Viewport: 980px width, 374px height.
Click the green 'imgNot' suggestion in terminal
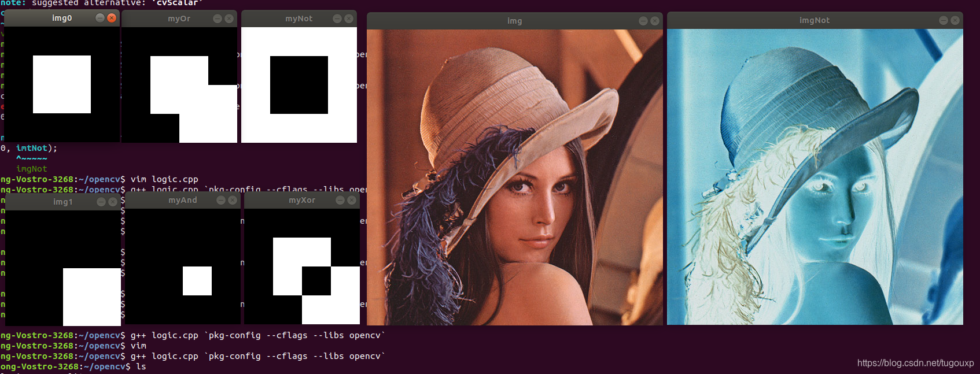[32, 169]
